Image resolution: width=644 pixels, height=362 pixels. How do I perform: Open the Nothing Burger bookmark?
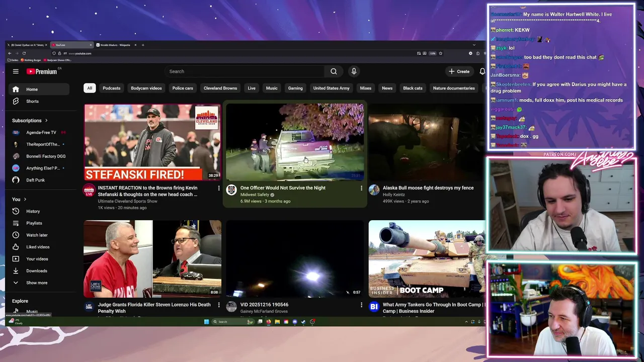pyautogui.click(x=31, y=60)
